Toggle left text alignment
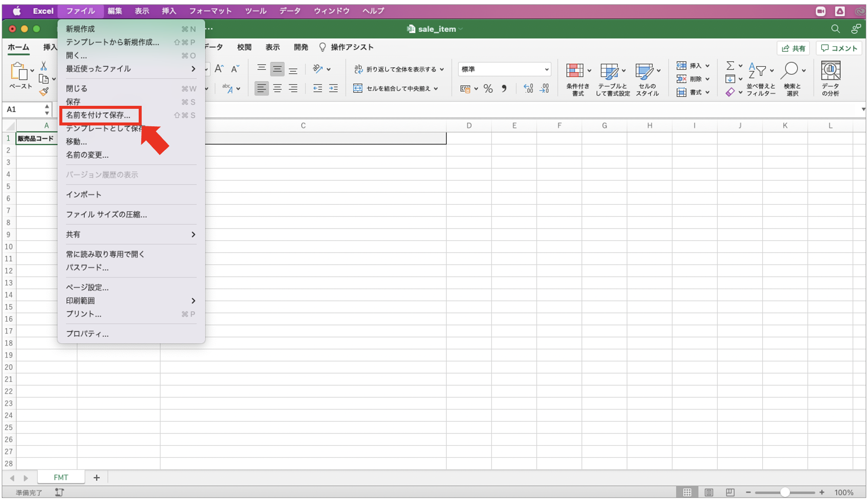The image size is (868, 501). 261,88
